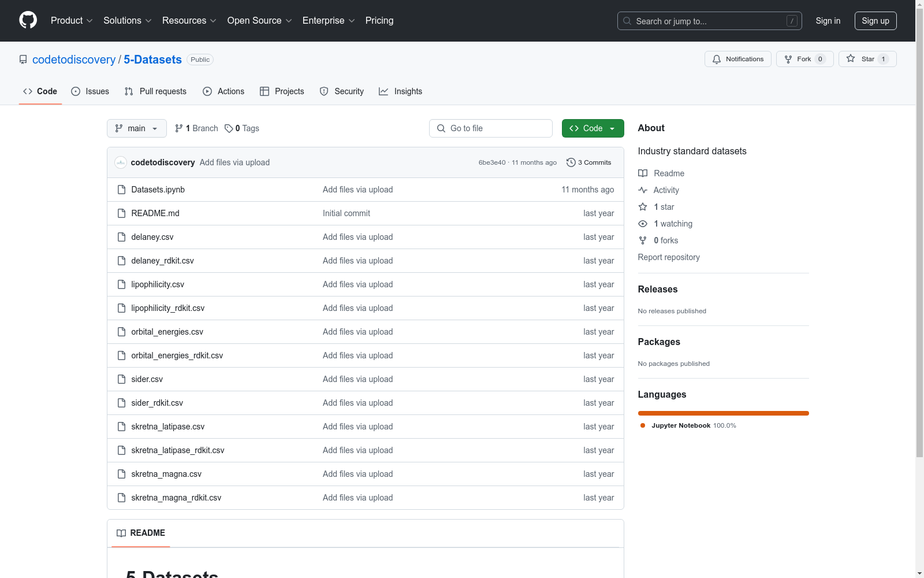Screen dimensions: 924x578
Task: Click the fork icon in Fork button
Action: (x=788, y=59)
